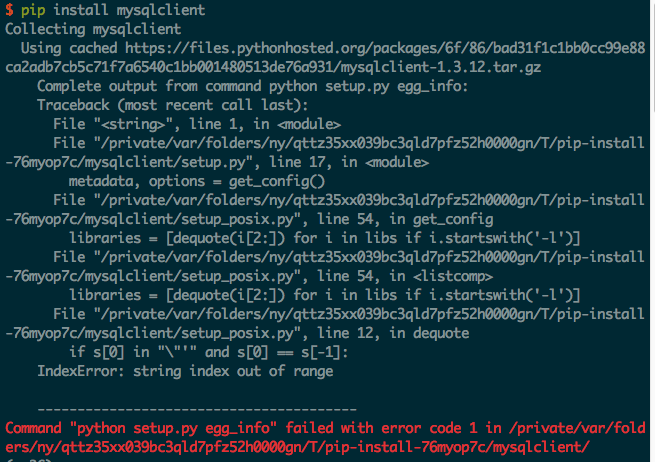This screenshot has height=462, width=655.
Task: Click the word pip in the command
Action: pos(33,10)
